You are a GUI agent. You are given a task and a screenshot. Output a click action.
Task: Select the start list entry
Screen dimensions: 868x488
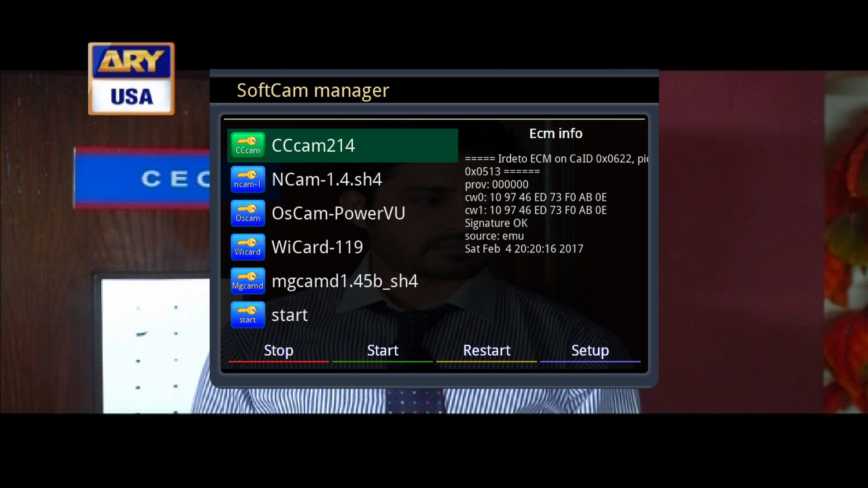click(x=289, y=315)
